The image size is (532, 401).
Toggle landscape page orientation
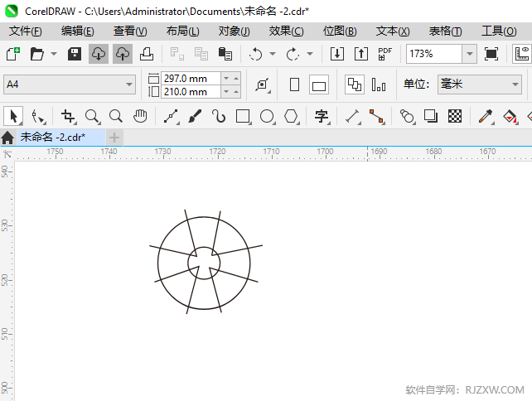click(x=319, y=85)
